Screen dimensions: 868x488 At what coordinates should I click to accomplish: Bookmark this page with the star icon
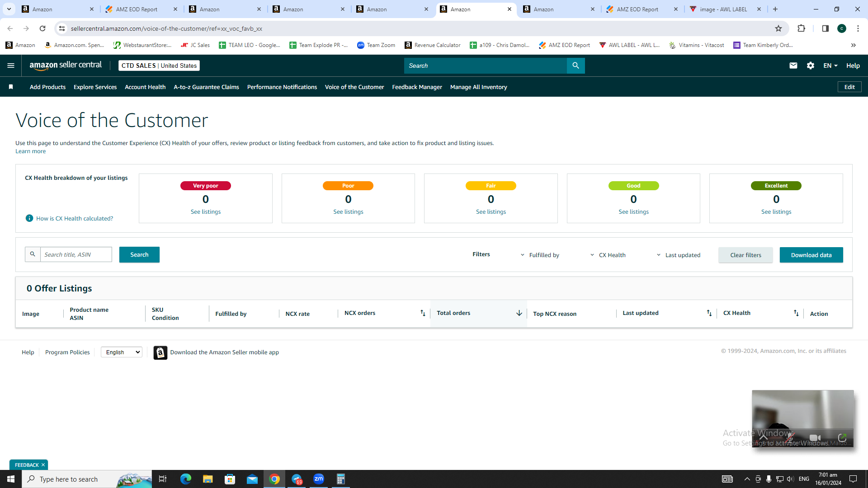coord(778,28)
